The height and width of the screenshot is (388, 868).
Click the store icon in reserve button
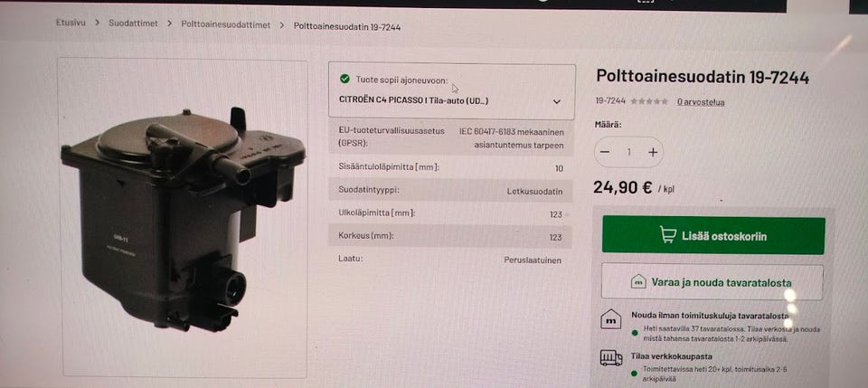638,281
